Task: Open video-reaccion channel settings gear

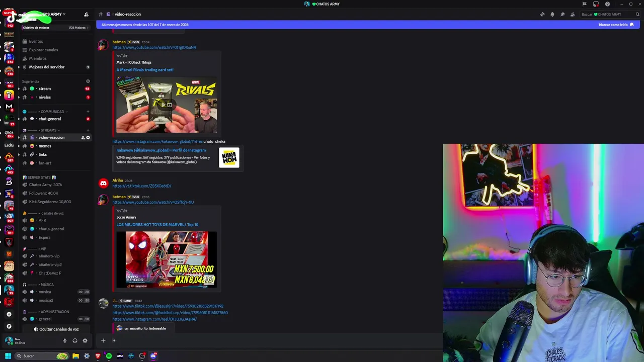Action: [88, 137]
